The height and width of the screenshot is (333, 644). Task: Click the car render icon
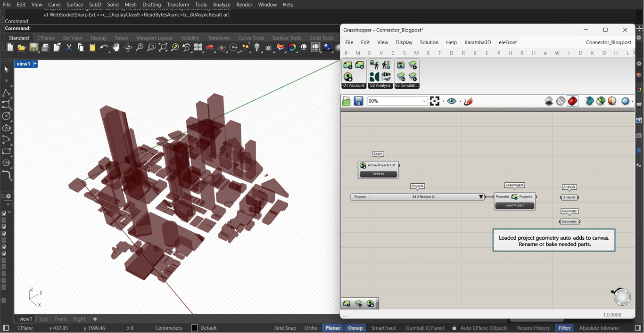[x=210, y=48]
